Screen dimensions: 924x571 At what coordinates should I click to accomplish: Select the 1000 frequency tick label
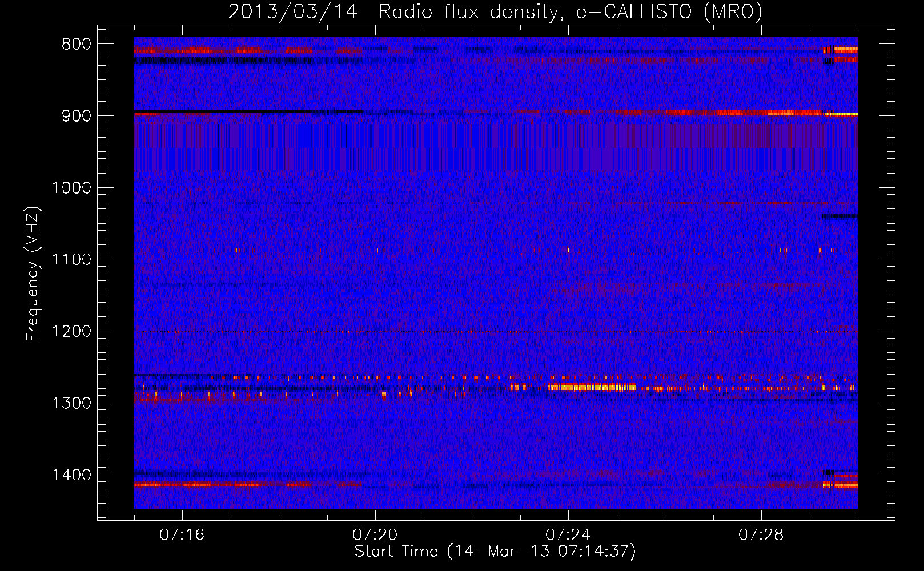click(x=71, y=188)
